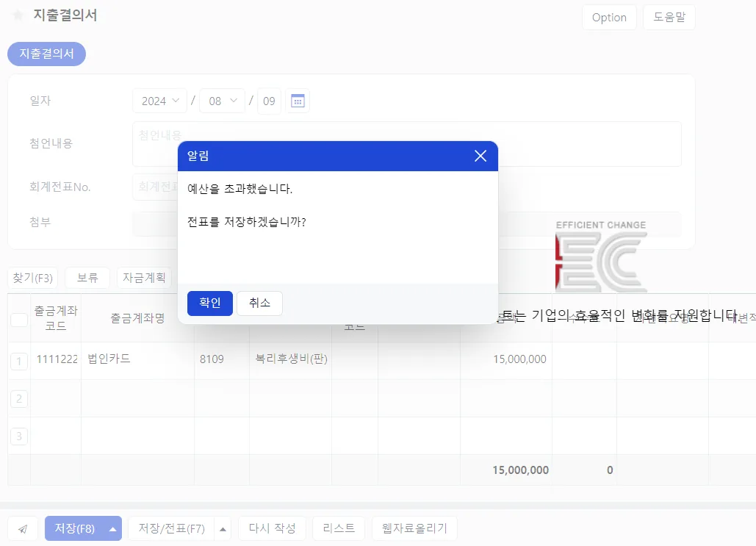Open the month 08 dropdown
The height and width of the screenshot is (546, 756).
point(223,101)
